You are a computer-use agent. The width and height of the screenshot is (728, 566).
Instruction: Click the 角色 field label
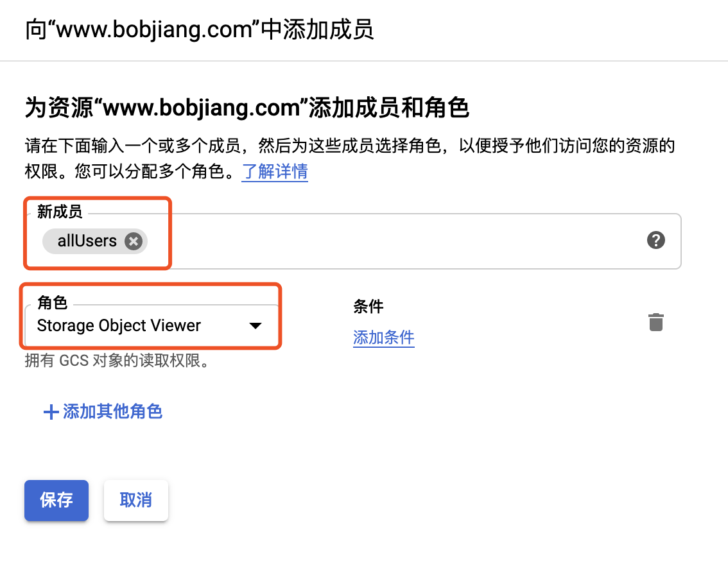(x=53, y=302)
